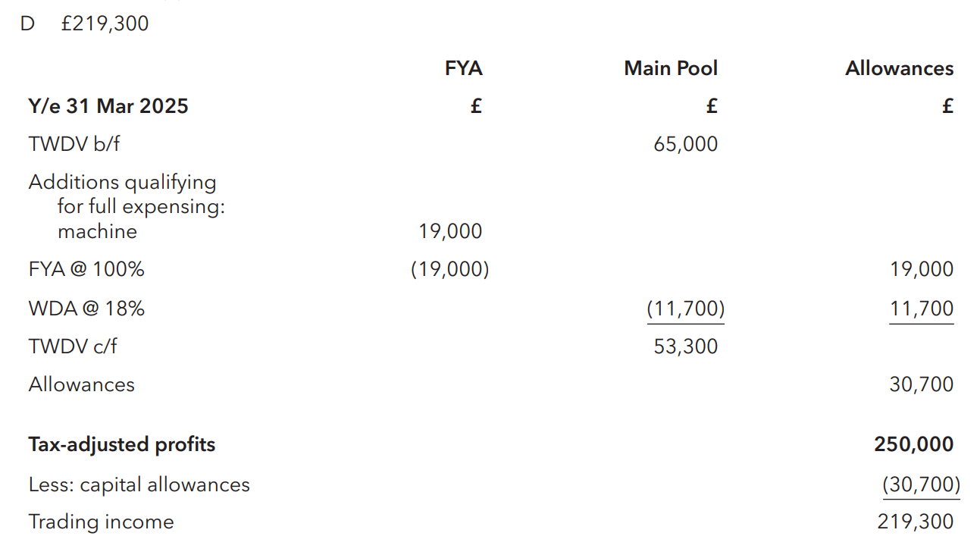Click the option D £219,300 answer

pos(85,24)
